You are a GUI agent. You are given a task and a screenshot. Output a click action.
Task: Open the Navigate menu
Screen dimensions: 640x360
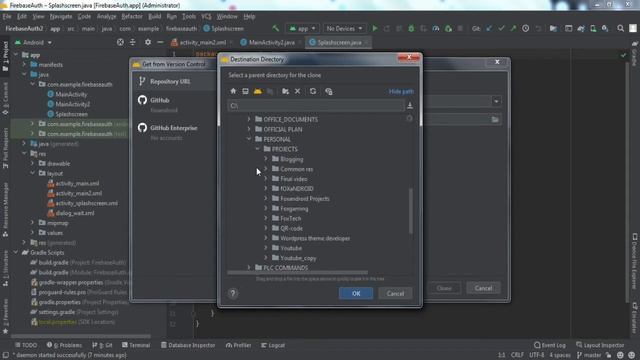pyautogui.click(x=61, y=17)
